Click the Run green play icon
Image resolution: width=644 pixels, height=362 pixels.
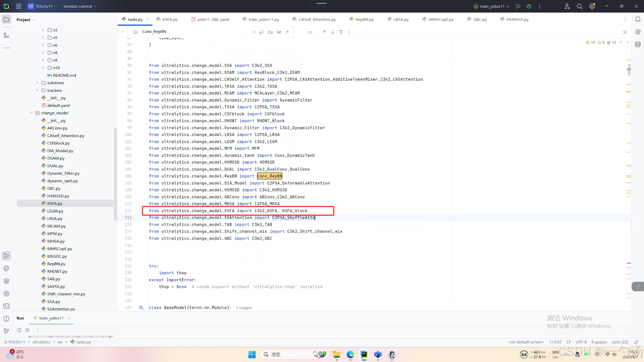tap(518, 6)
